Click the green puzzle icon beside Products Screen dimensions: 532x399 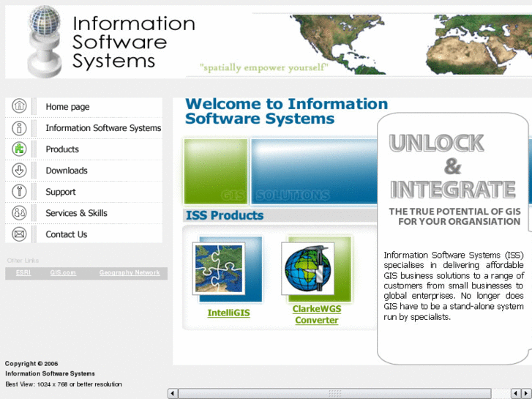pyautogui.click(x=19, y=149)
